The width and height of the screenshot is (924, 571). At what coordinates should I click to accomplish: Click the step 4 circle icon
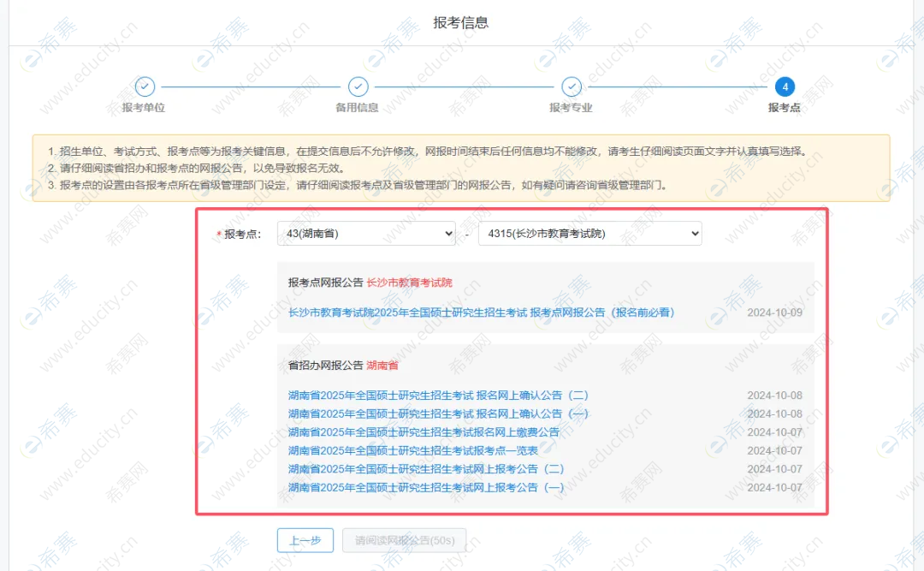(785, 86)
